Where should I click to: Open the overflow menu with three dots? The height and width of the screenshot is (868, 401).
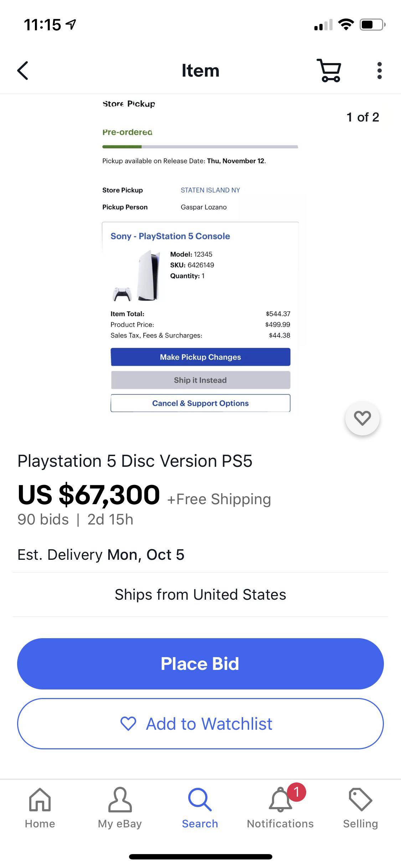[x=379, y=70]
